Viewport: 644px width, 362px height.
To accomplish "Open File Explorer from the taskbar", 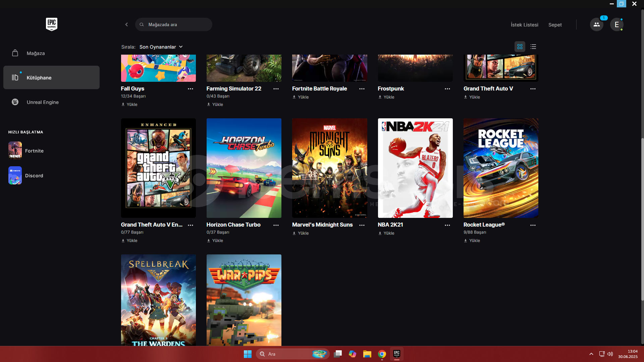I will point(367,354).
